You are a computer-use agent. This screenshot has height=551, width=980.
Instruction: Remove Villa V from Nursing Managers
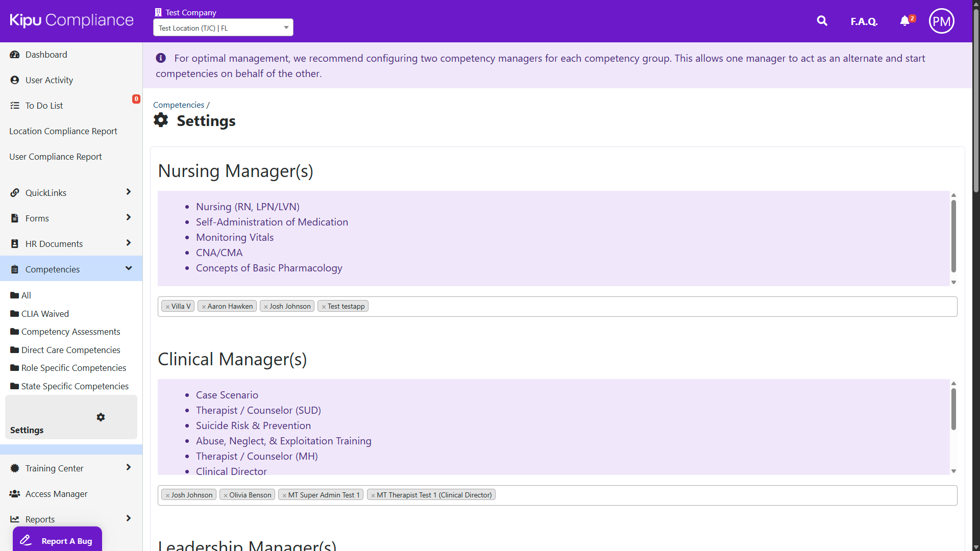tap(167, 307)
